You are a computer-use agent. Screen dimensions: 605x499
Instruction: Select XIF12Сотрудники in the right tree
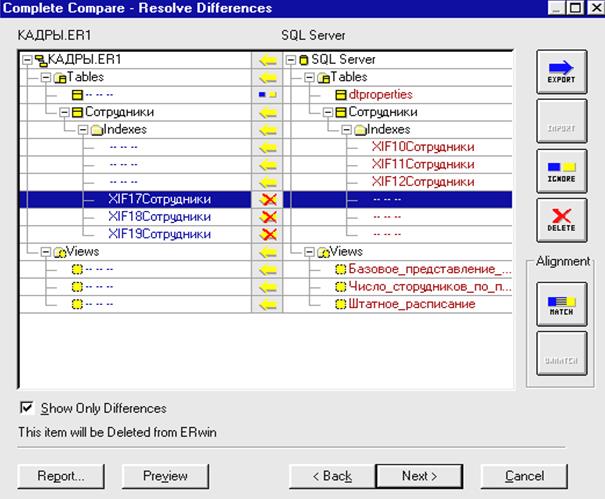(x=423, y=182)
